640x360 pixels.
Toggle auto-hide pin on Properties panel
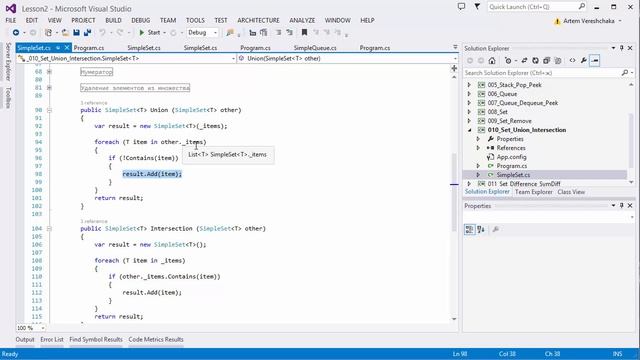(x=622, y=206)
